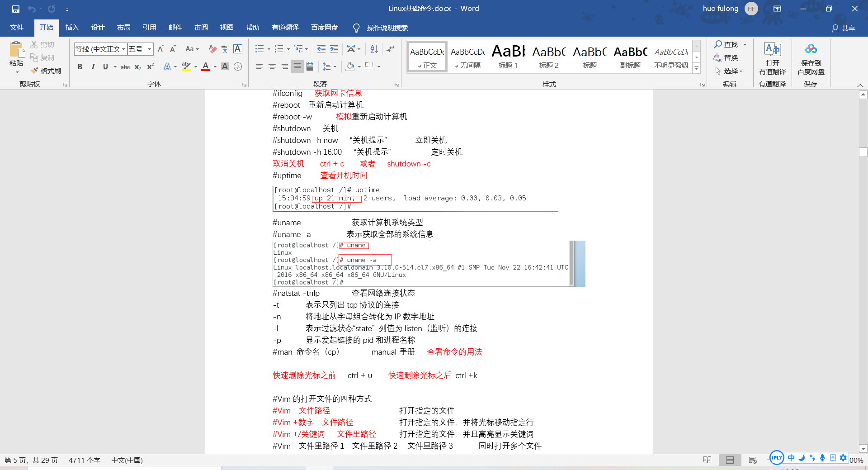Align text right
The height and width of the screenshot is (470, 868).
285,66
